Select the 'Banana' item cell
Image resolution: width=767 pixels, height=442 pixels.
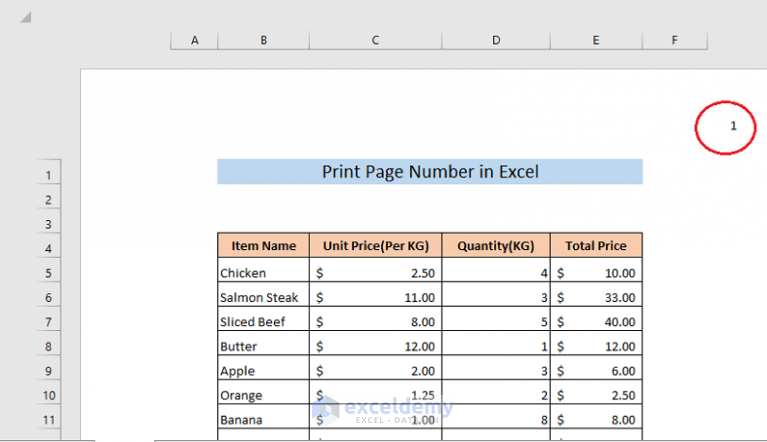click(264, 417)
